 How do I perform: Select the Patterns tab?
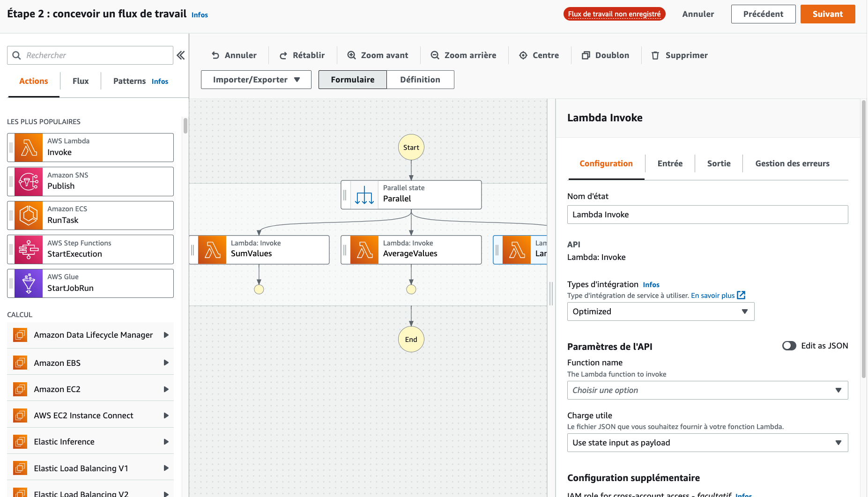click(129, 81)
